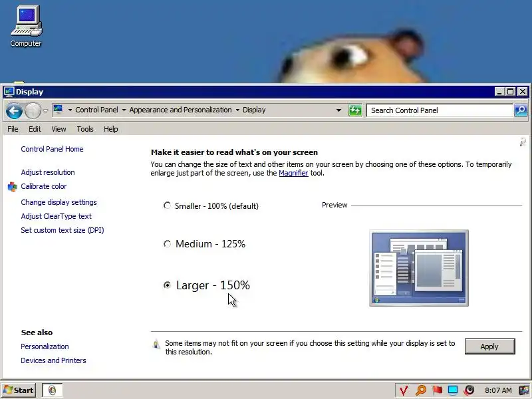Expand arrow before Control Panel breadcrumb
Image resolution: width=532 pixels, height=399 pixels.
click(70, 110)
